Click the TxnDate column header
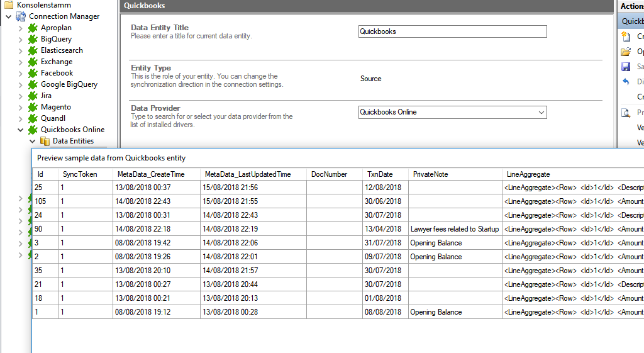The height and width of the screenshot is (353, 644). pos(380,174)
